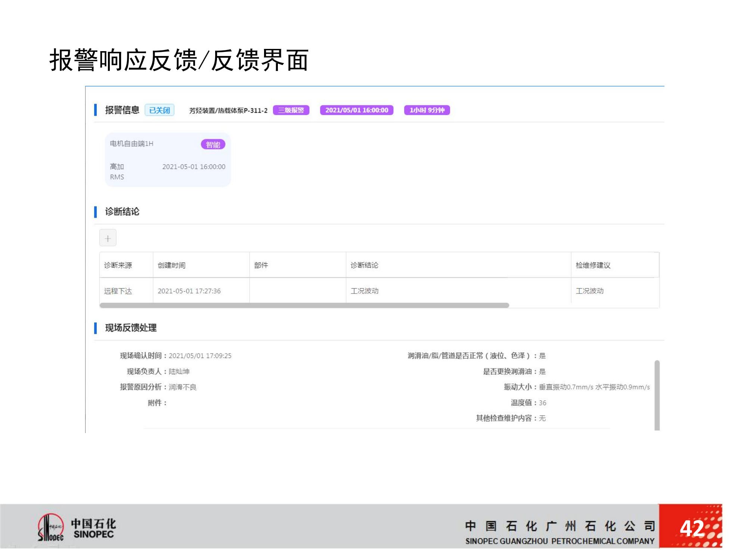Click the 部件 column header
Screen dimensions: 747x560
pyautogui.click(x=261, y=265)
